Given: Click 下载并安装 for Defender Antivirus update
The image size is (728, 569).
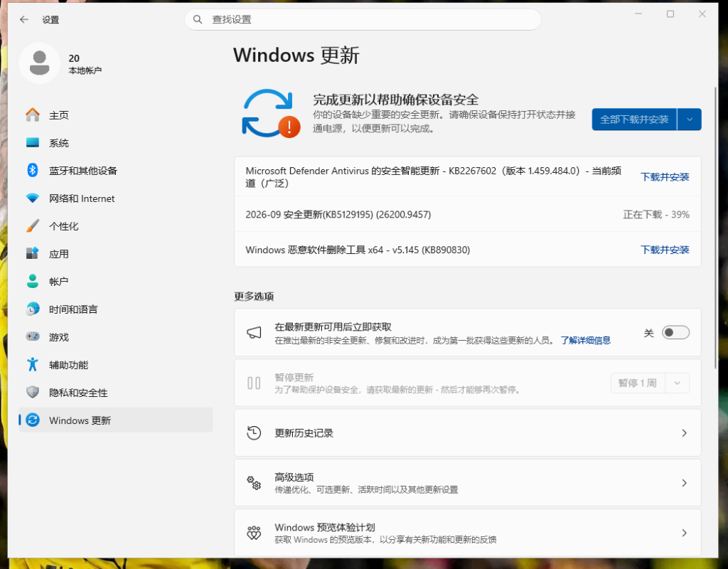Looking at the screenshot, I should 665,177.
